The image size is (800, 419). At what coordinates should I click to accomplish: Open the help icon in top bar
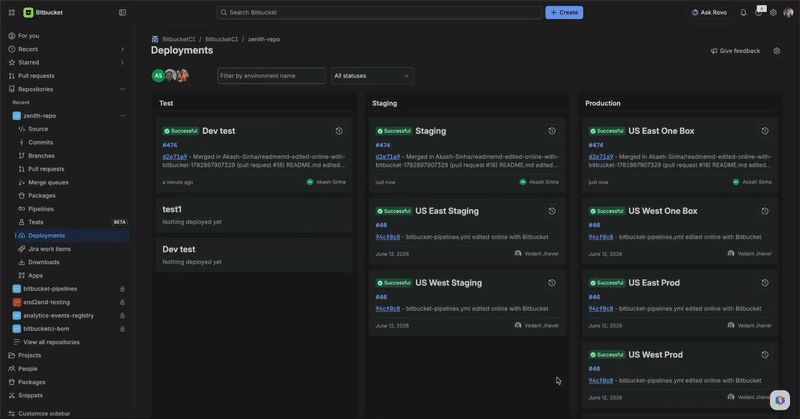tap(758, 12)
